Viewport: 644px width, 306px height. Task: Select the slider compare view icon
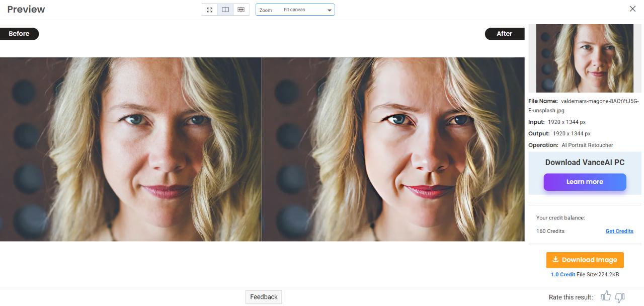(x=241, y=10)
